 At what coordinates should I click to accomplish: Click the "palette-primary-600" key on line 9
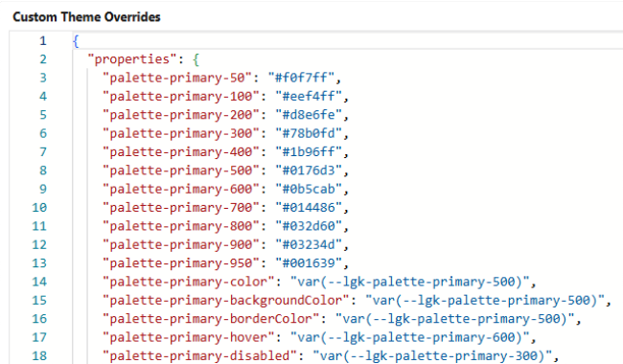tap(181, 189)
